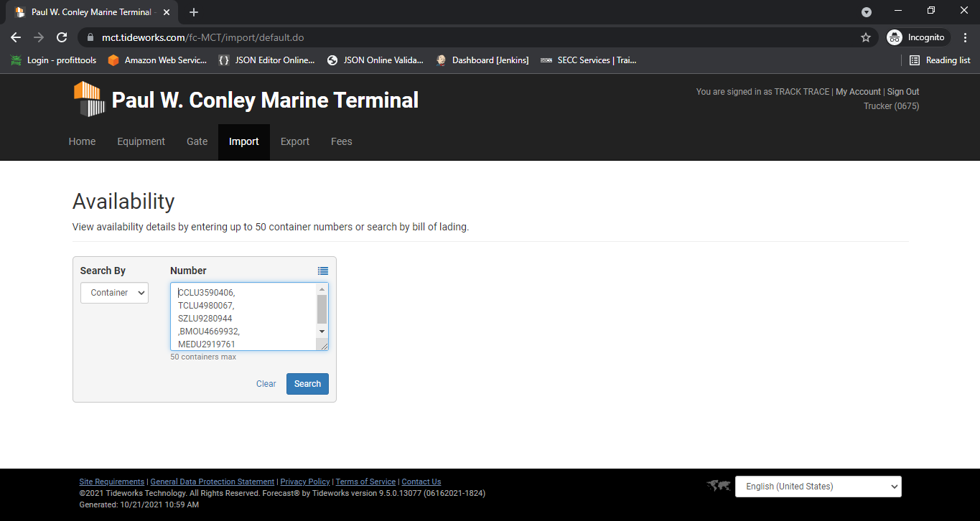Open JSON Editor Online bookmark
The height and width of the screenshot is (521, 980).
coord(266,60)
